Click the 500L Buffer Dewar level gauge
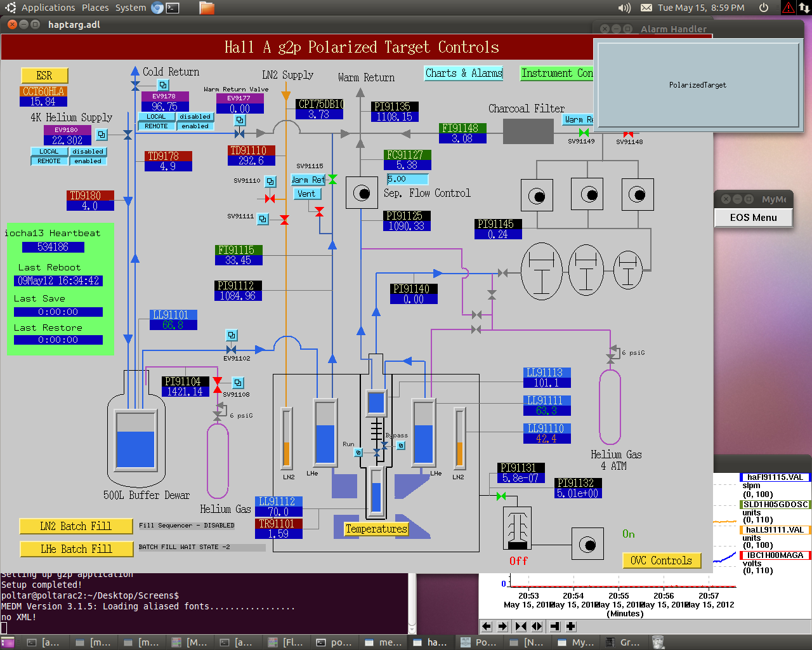This screenshot has height=650, width=812. (x=135, y=439)
